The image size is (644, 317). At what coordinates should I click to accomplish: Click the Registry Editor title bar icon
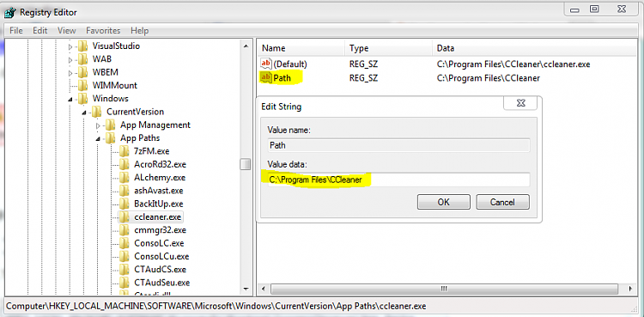[9, 13]
